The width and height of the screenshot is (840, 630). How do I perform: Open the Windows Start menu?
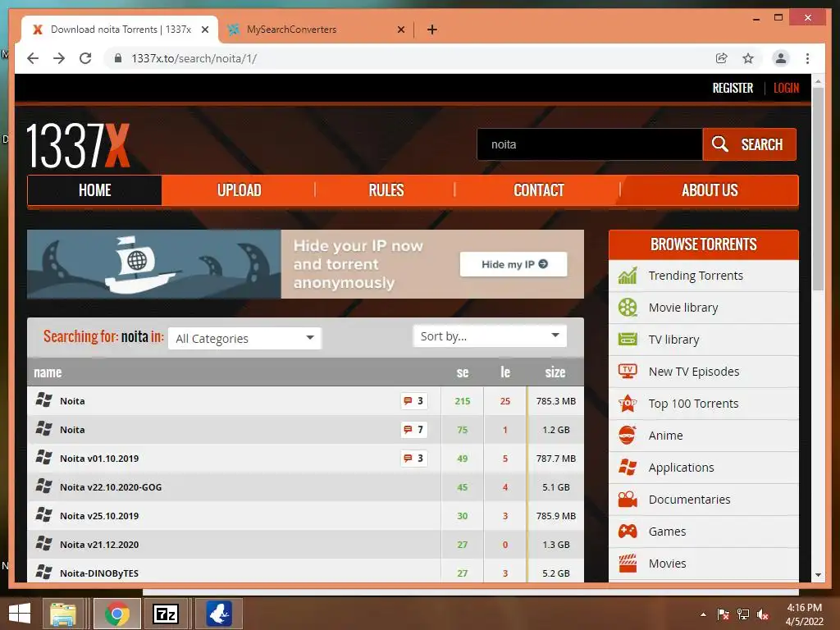pos(20,614)
